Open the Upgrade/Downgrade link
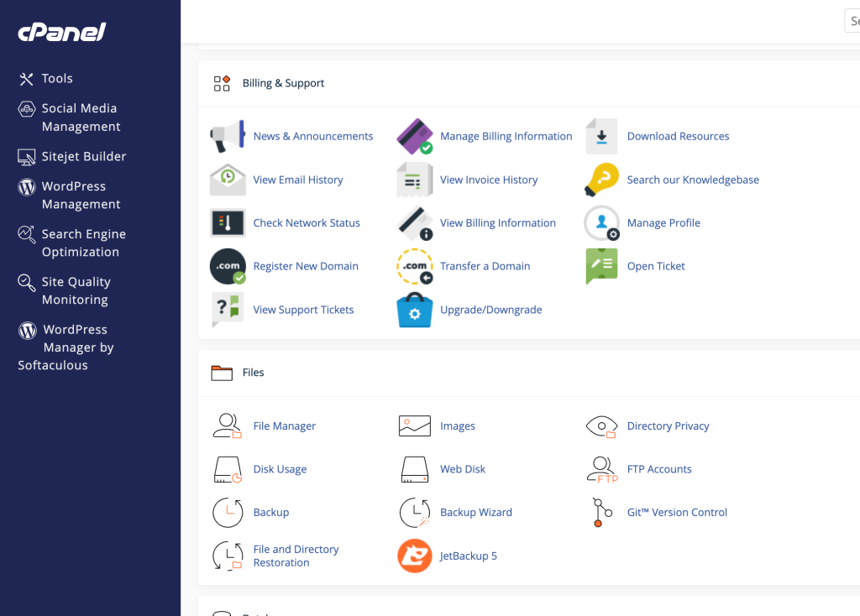Viewport: 860px width, 616px height. point(490,310)
